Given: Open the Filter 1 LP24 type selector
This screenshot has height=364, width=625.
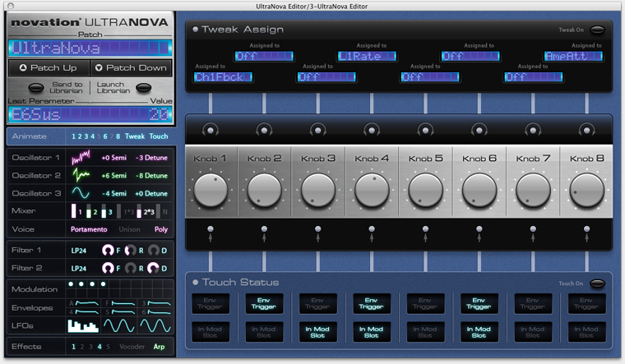Looking at the screenshot, I should click(x=79, y=251).
